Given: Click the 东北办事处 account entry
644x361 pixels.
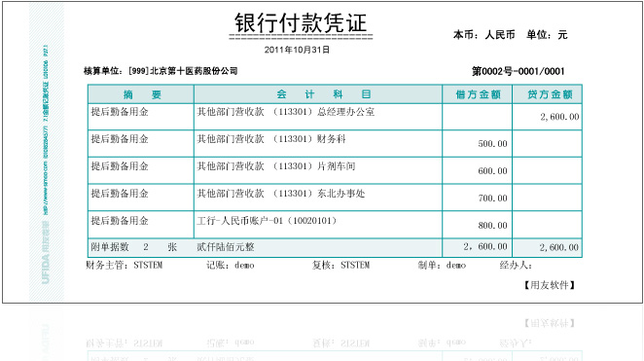Looking at the screenshot, I should [281, 193].
